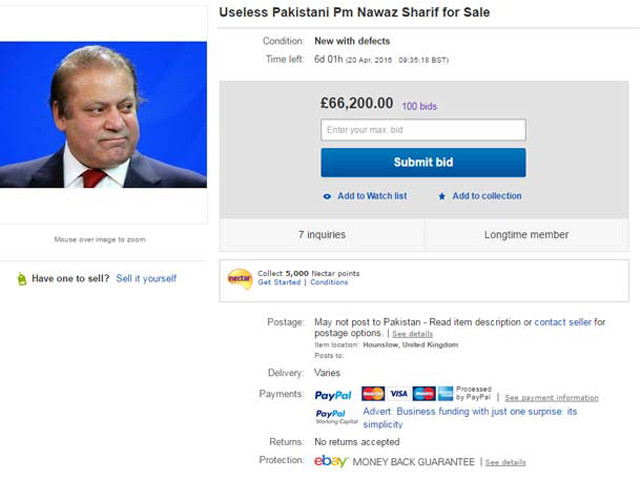640x480 pixels.
Task: Open the See payment information link
Action: tap(551, 398)
